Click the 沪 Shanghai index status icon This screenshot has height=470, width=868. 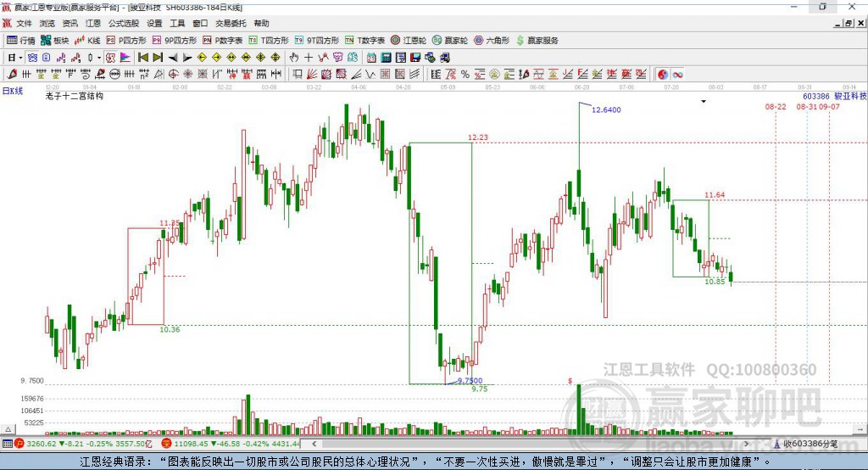tap(19, 444)
